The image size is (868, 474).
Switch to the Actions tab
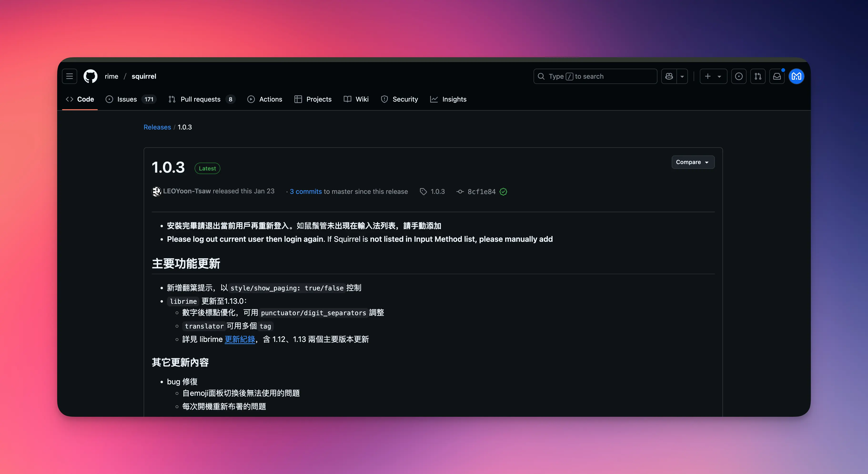[x=265, y=99]
